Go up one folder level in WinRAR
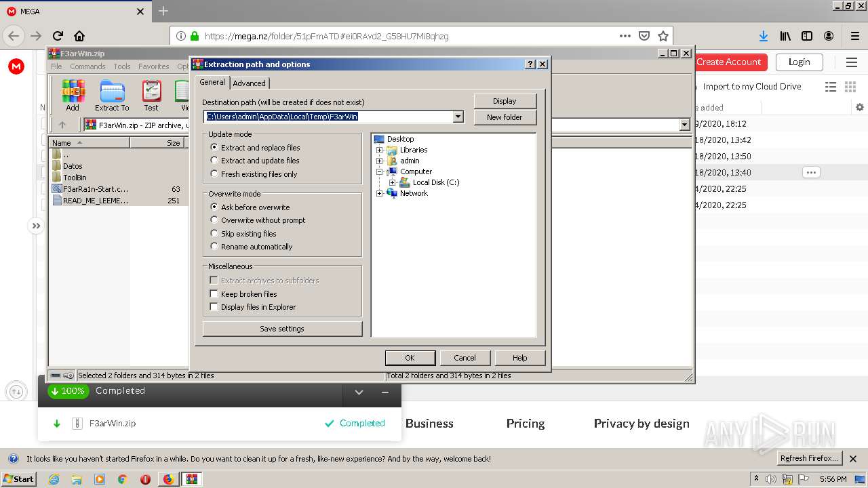The height and width of the screenshot is (488, 868). [x=62, y=125]
